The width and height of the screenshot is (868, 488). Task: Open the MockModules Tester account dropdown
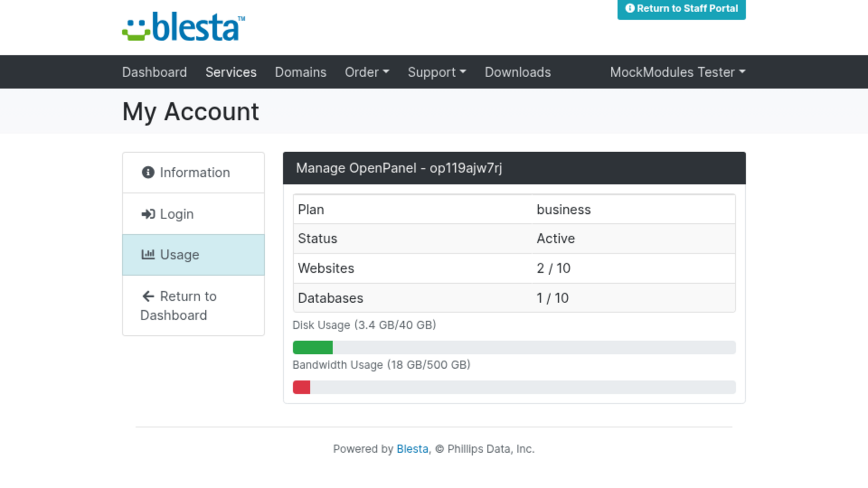tap(678, 72)
